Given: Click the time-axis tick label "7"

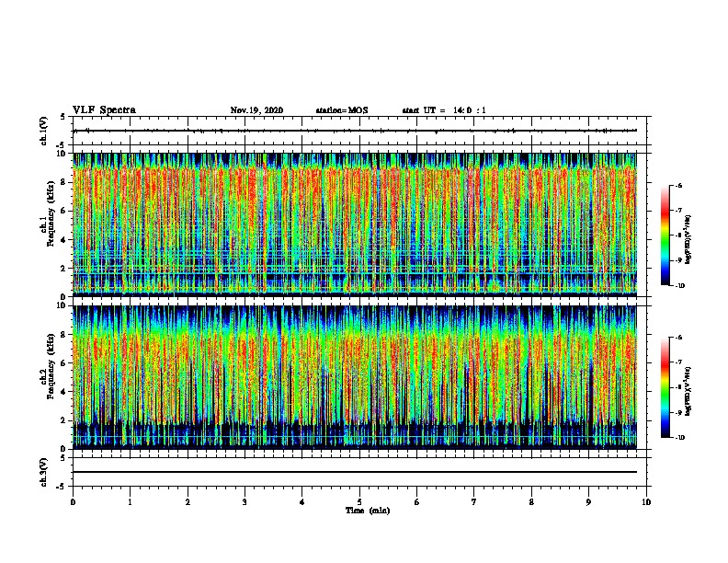Looking at the screenshot, I should tap(474, 501).
